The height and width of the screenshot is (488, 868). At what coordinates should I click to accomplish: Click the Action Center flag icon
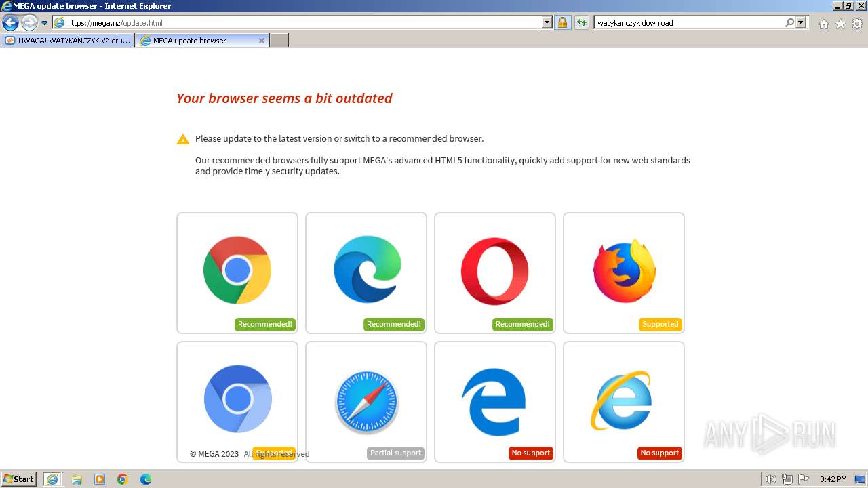804,479
